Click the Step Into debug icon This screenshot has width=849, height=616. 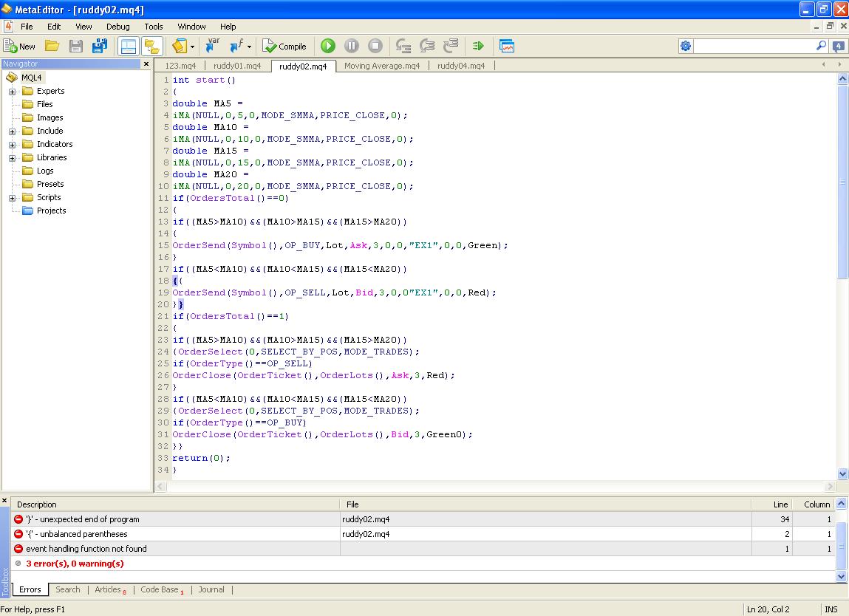point(403,46)
